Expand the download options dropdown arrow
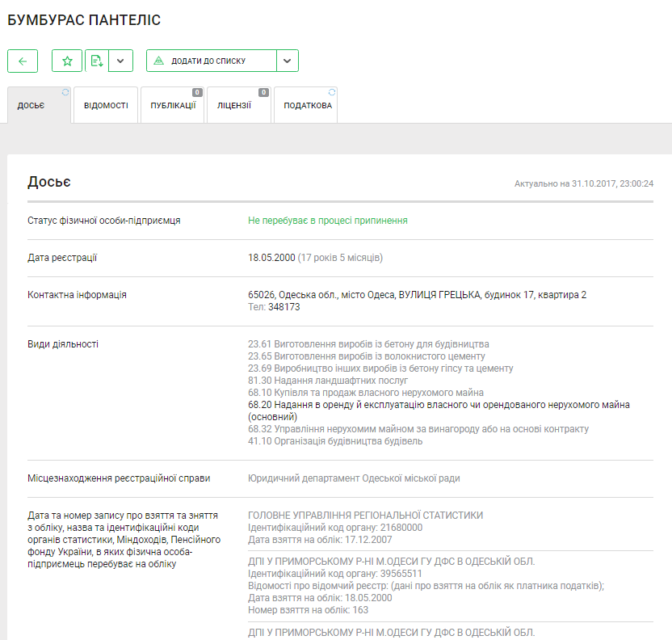The height and width of the screenshot is (640, 672). (x=120, y=61)
